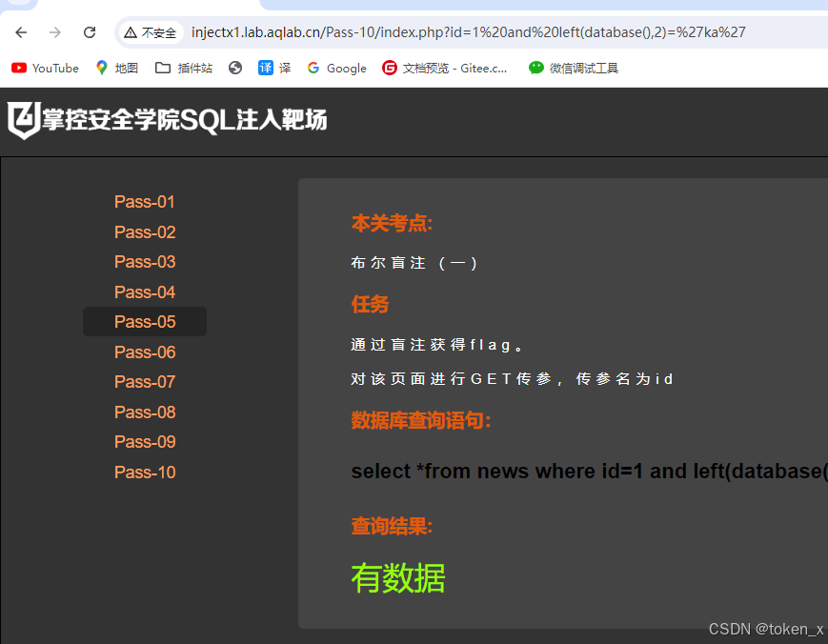Viewport: 828px width, 644px height.
Task: Select the highlighted Pass-05 item
Action: click(x=145, y=321)
